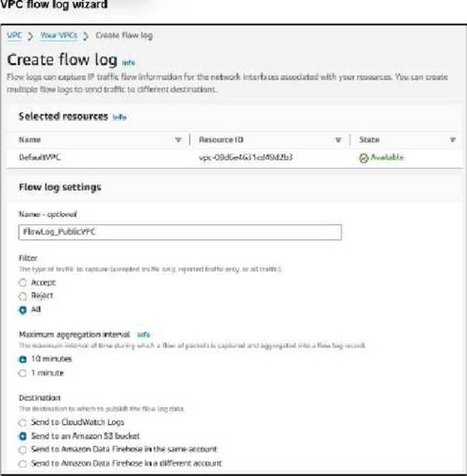Select Send to CloudWatch Logs destination
This screenshot has height=476, width=467.
click(23, 423)
